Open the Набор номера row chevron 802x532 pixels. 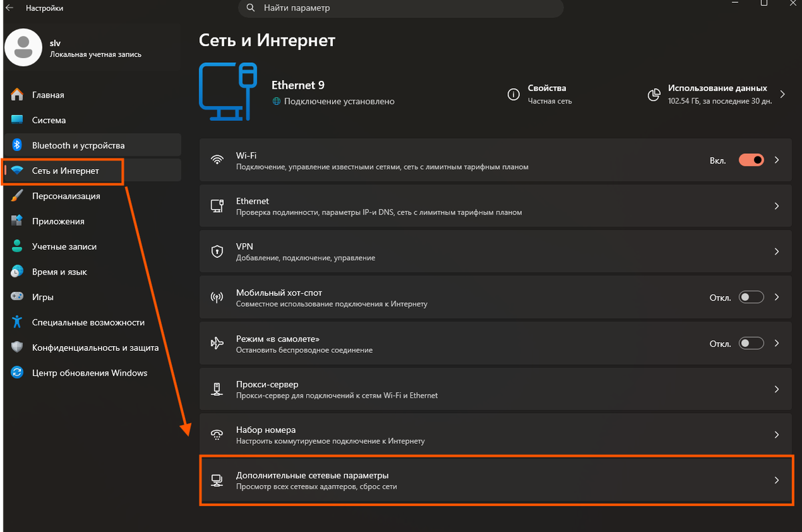tap(777, 434)
